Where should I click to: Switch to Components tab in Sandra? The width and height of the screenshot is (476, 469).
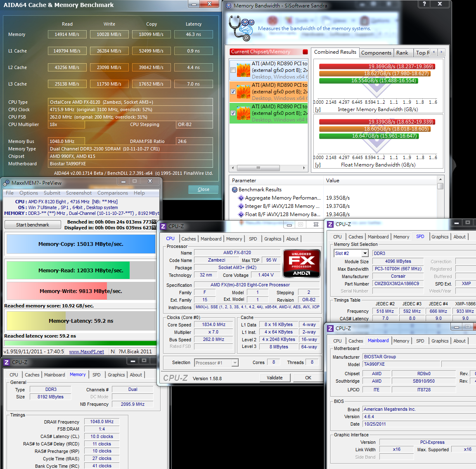coord(376,53)
